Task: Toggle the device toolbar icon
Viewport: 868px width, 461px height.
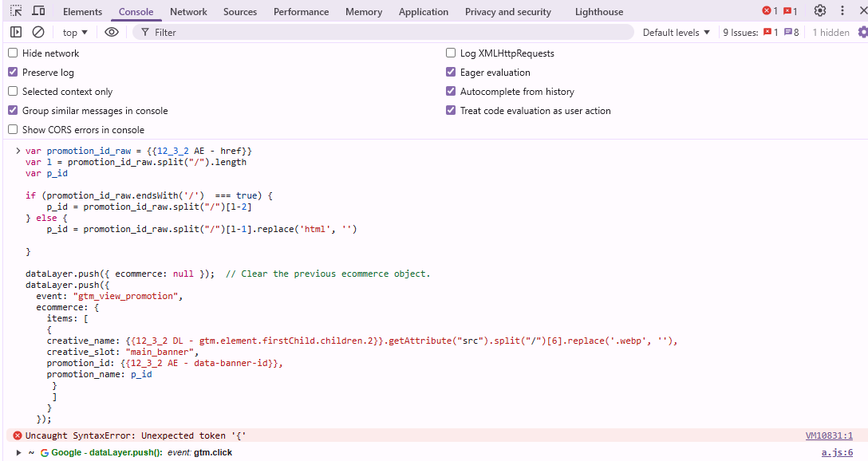Action: pos(38,11)
